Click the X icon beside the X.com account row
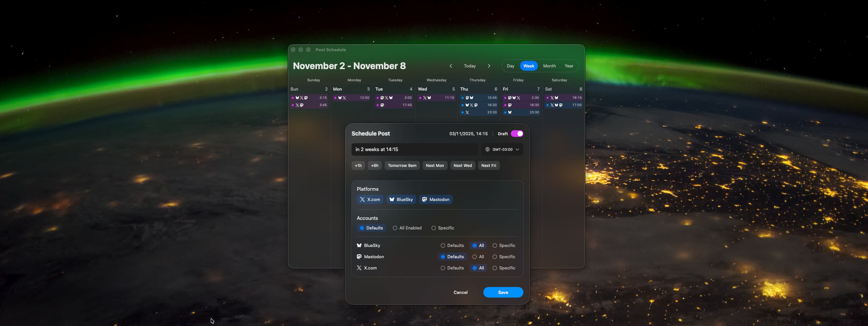868x326 pixels. [x=359, y=268]
